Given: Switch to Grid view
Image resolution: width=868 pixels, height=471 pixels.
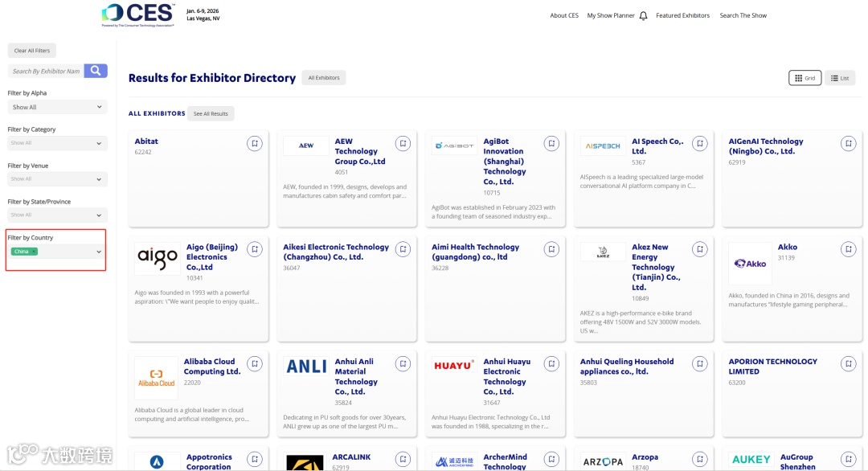Looking at the screenshot, I should coord(805,78).
